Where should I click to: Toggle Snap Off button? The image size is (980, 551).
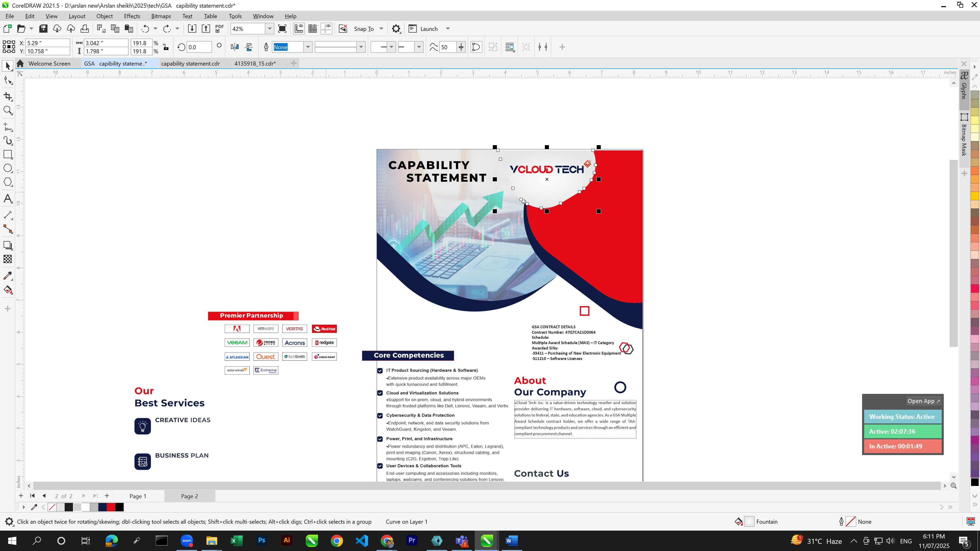343,29
